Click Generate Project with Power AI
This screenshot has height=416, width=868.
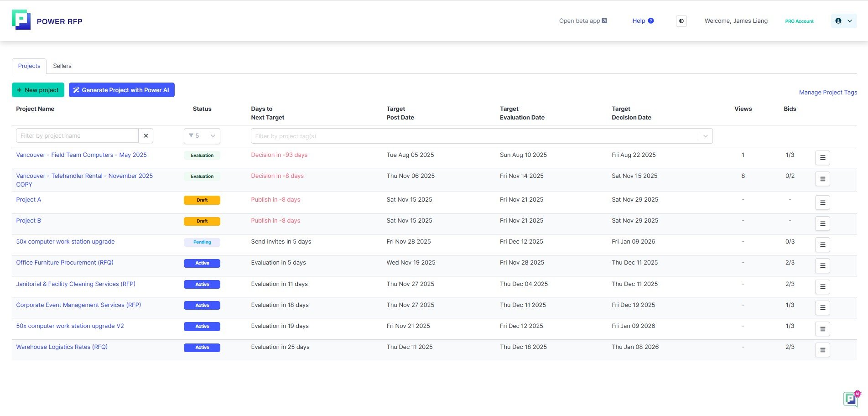coord(121,90)
